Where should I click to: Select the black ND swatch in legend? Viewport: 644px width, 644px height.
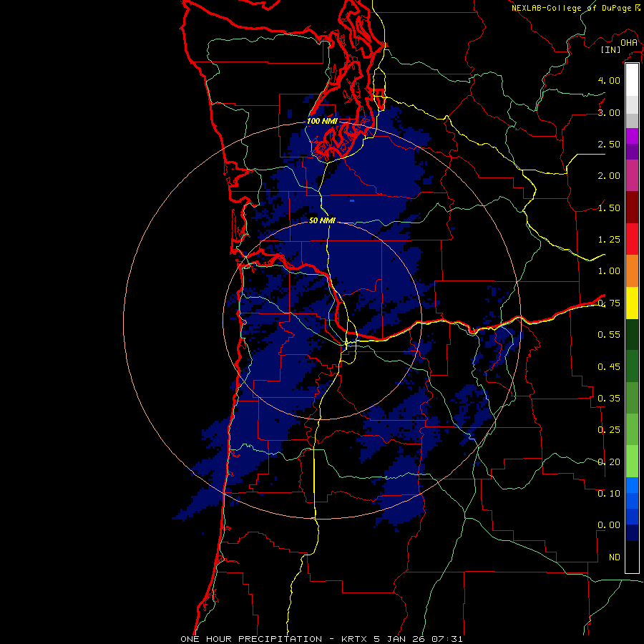[x=632, y=557]
